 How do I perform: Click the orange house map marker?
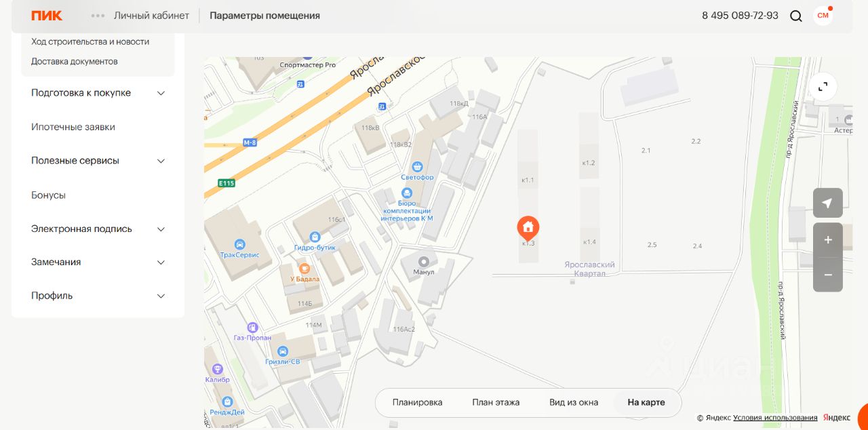pyautogui.click(x=528, y=229)
